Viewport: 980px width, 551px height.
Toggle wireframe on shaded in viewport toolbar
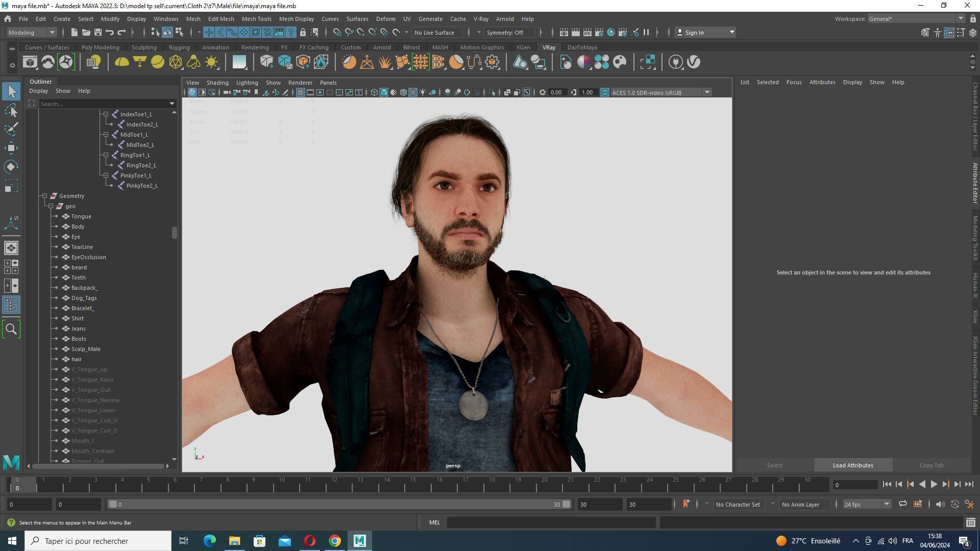click(x=403, y=92)
